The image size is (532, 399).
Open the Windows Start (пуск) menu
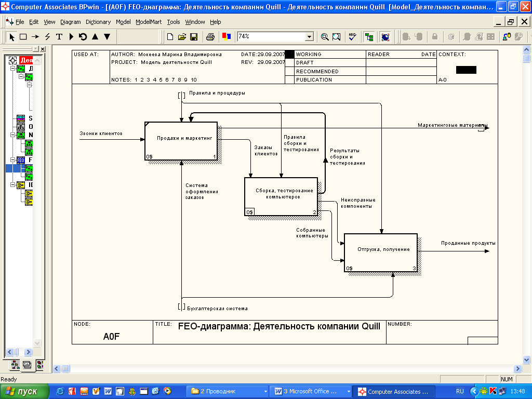(24, 392)
